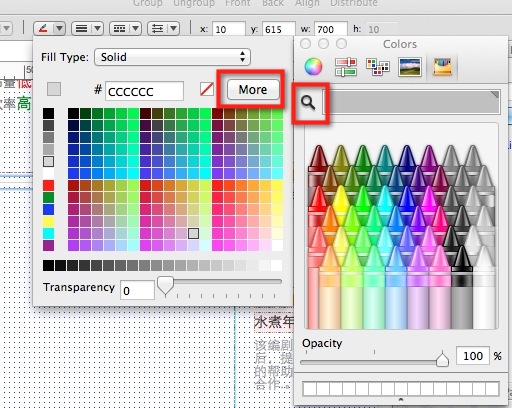Click the no-fill red slash icon
Viewport: 512px width, 408px height.
click(207, 89)
